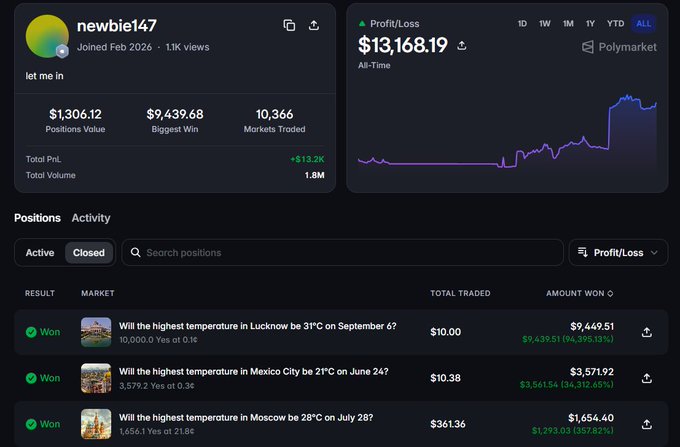Copy the newbie147 profile address icon
This screenshot has width=680, height=447.
289,26
